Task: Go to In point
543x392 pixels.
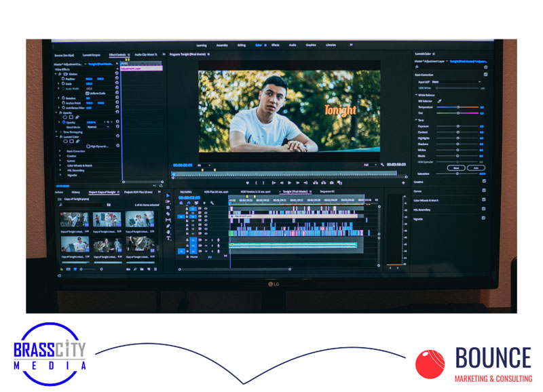Action: pos(274,182)
